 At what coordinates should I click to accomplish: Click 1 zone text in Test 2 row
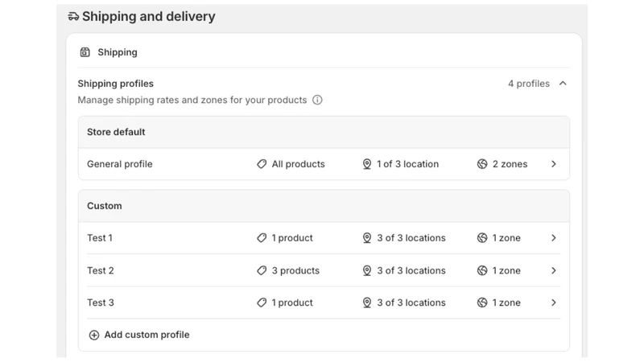tap(506, 270)
